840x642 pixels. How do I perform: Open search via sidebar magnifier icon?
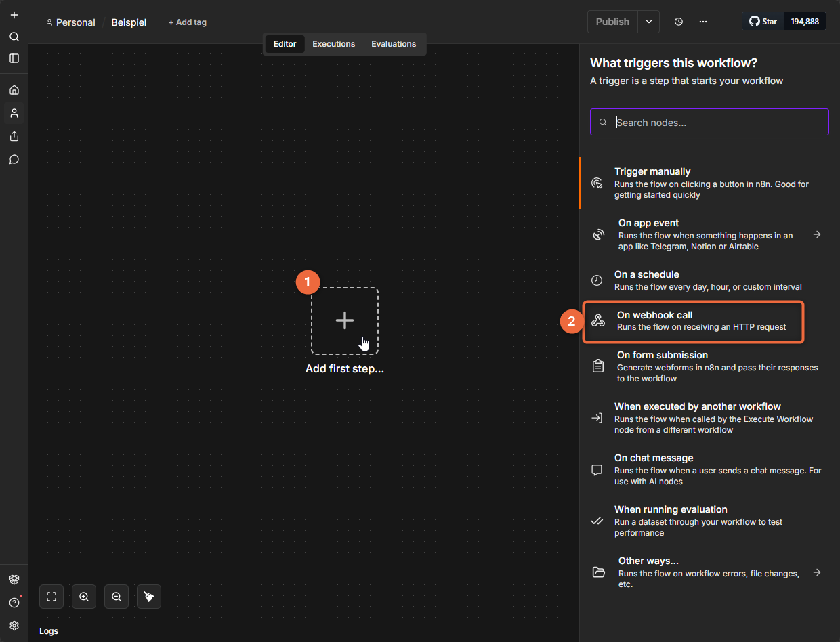click(14, 37)
